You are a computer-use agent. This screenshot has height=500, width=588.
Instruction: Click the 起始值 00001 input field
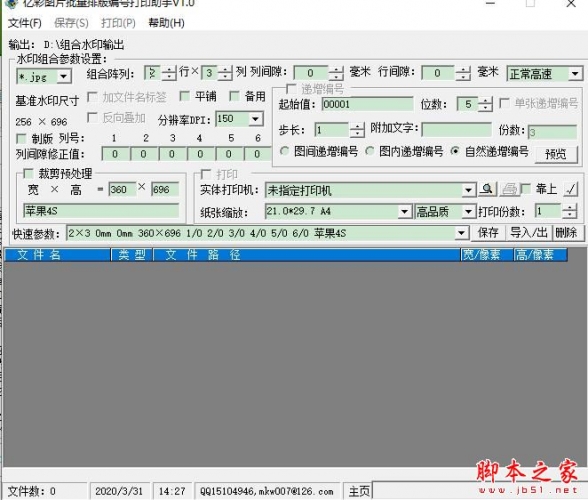pos(367,104)
